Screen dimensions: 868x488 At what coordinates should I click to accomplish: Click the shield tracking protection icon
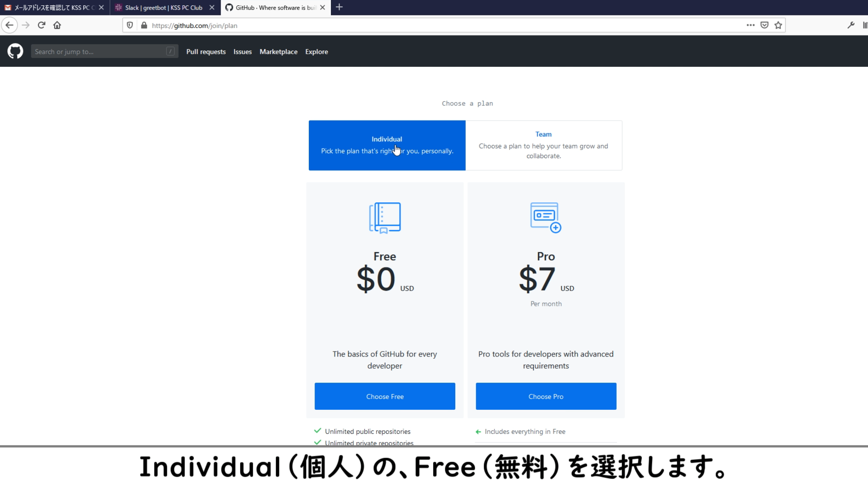point(130,25)
